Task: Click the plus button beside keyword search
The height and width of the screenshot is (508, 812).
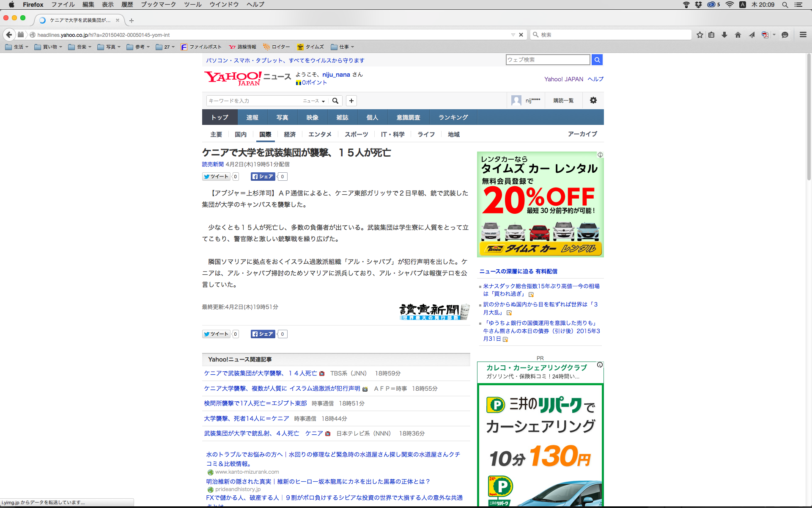Action: 351,101
